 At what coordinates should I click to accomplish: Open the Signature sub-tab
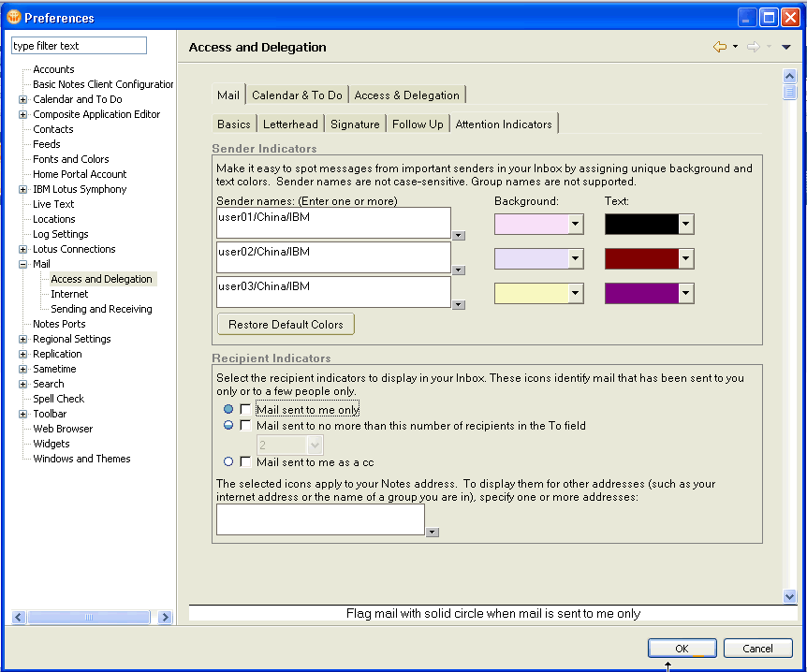(x=355, y=124)
